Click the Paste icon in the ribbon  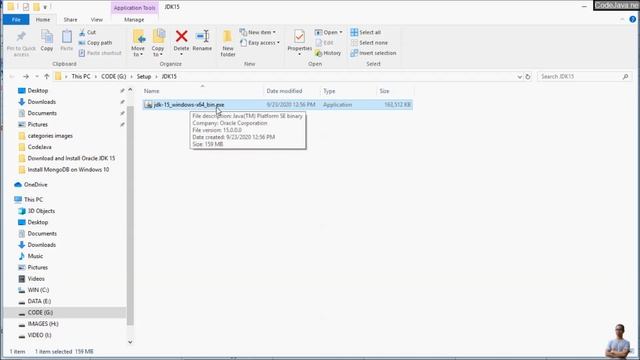(x=67, y=37)
